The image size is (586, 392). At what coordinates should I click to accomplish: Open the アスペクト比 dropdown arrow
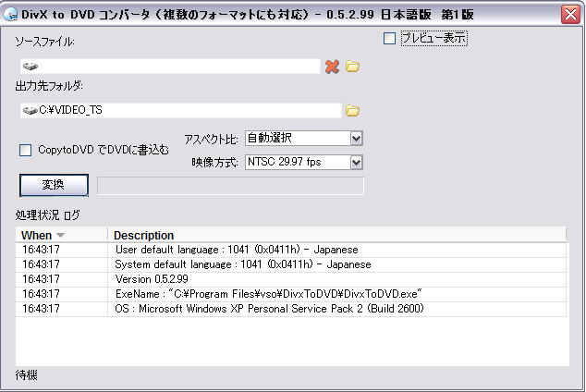coord(357,139)
